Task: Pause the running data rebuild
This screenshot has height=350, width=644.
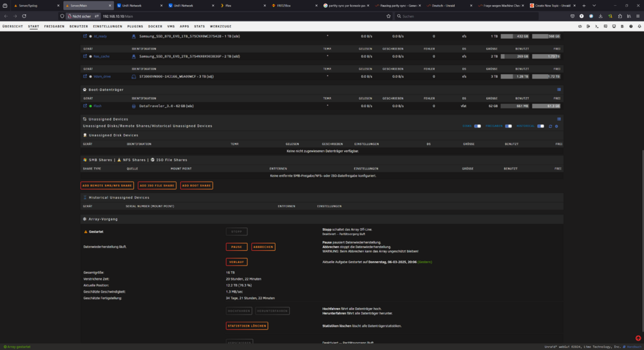Action: pyautogui.click(x=236, y=247)
